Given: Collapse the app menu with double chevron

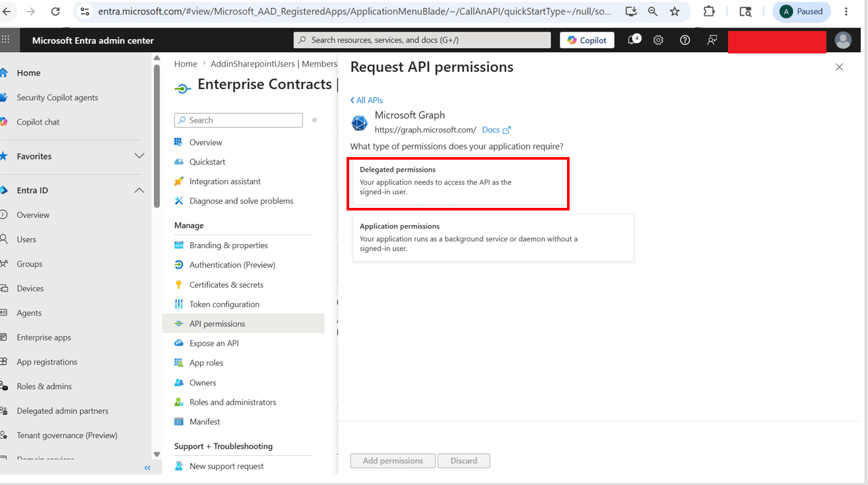Looking at the screenshot, I should pyautogui.click(x=315, y=120).
